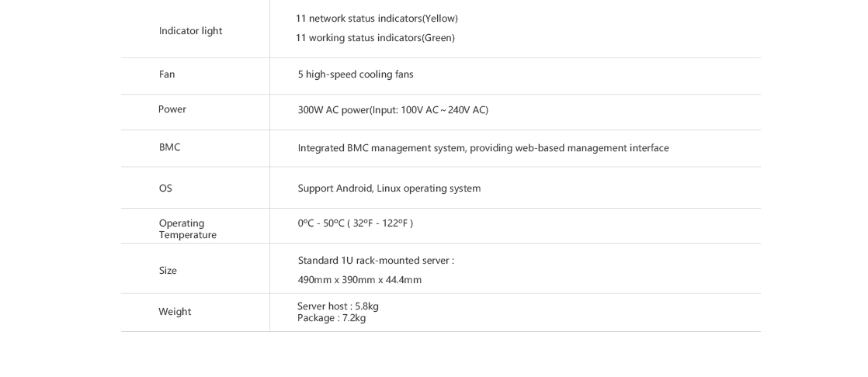This screenshot has height=377, width=868.
Task: Select the 5 high-speed cooling fans text
Action: click(356, 74)
